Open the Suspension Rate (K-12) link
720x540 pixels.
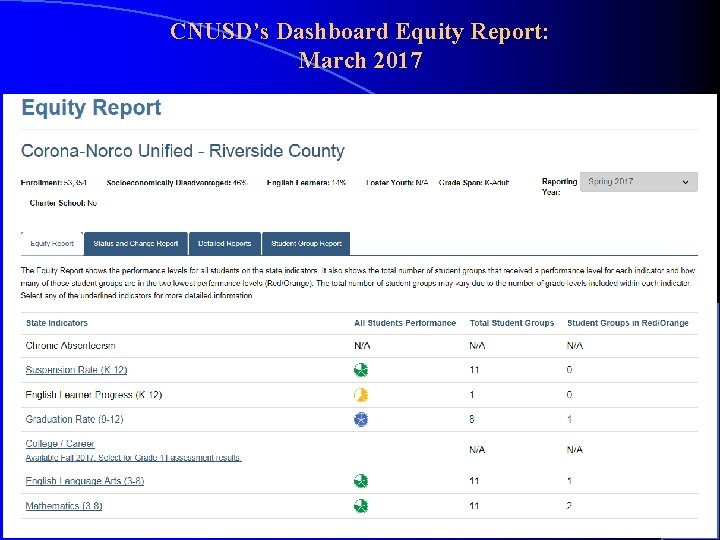pyautogui.click(x=76, y=370)
